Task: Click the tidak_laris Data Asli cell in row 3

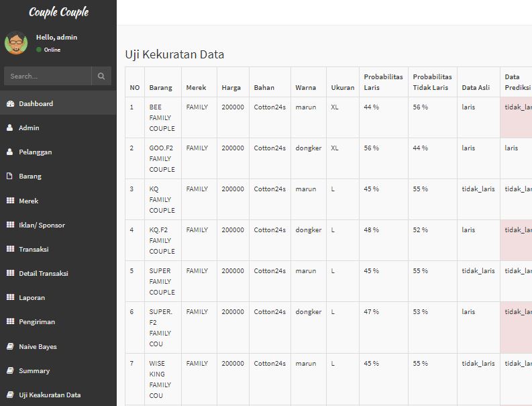Action: (478, 199)
